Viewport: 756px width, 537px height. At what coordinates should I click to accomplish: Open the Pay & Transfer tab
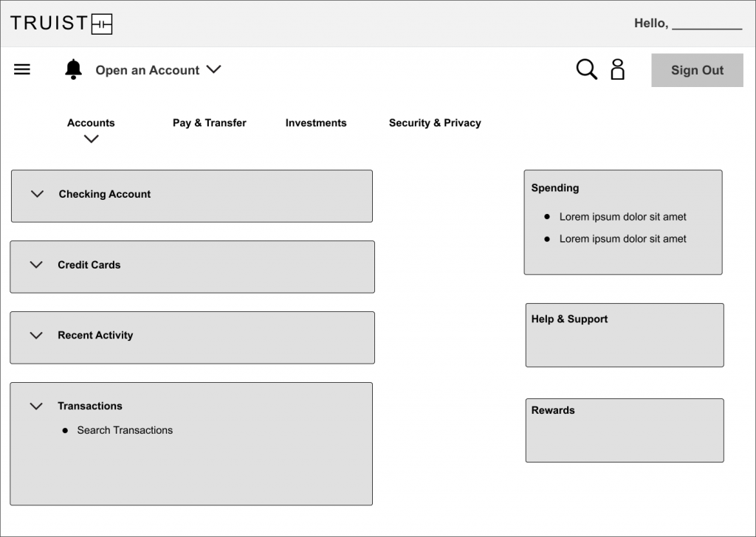click(x=210, y=123)
